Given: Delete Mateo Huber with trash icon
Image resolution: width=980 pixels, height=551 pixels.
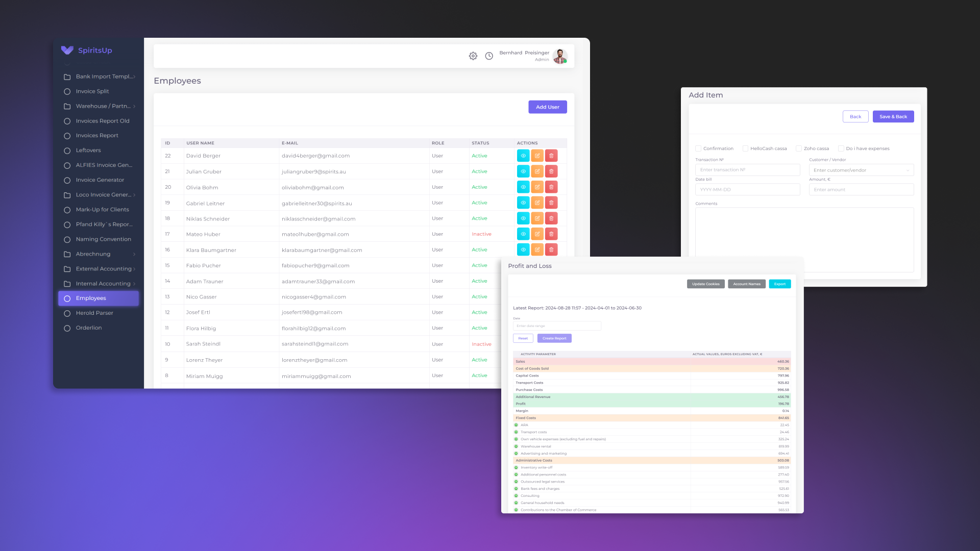Looking at the screenshot, I should click(x=551, y=234).
